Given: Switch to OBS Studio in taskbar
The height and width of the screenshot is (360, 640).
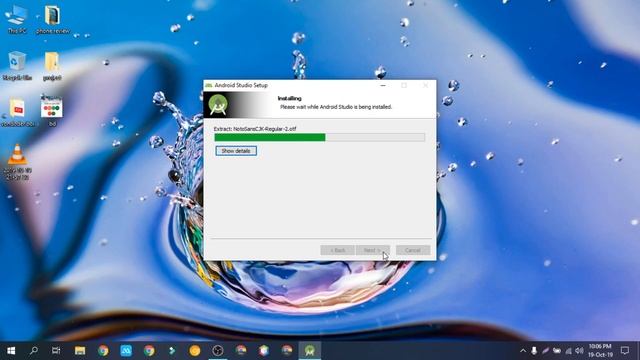Looking at the screenshot, I should coord(218,351).
